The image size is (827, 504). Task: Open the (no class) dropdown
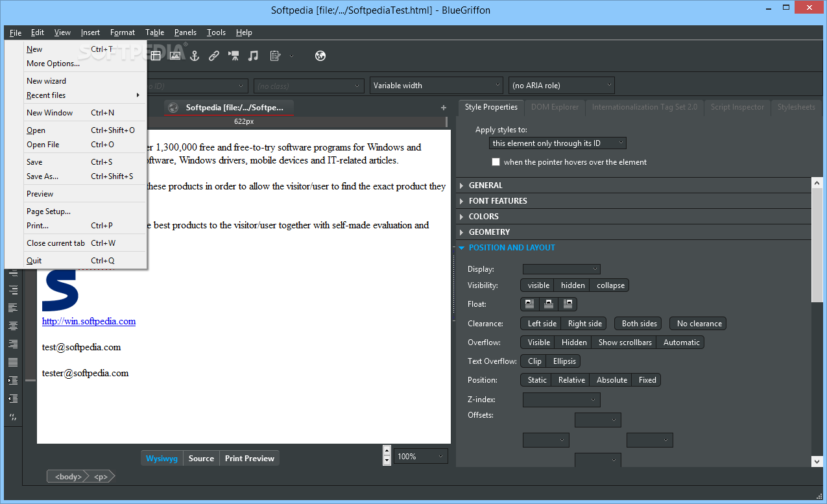coord(309,86)
